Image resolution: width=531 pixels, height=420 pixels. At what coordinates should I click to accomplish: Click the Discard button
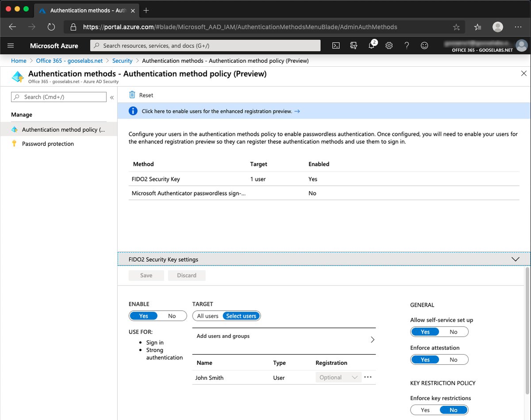pos(186,275)
